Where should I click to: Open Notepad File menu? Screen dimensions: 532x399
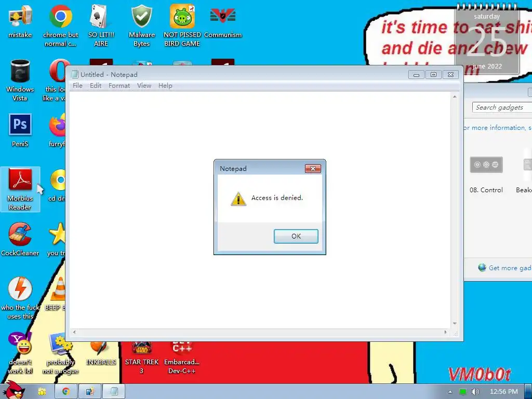(x=77, y=86)
